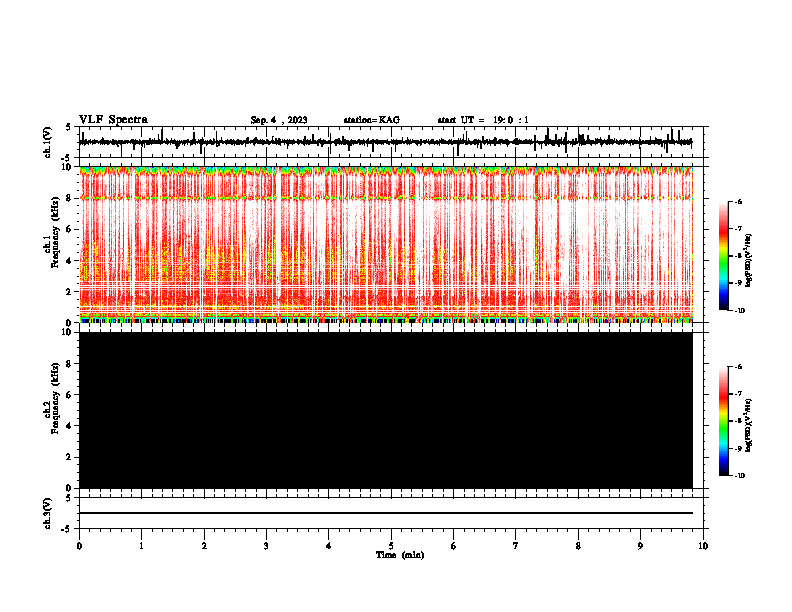Image resolution: width=792 pixels, height=612 pixels.
Task: Click the ch.2 "Frequency (kHz)" axis label
Action: click(55, 398)
